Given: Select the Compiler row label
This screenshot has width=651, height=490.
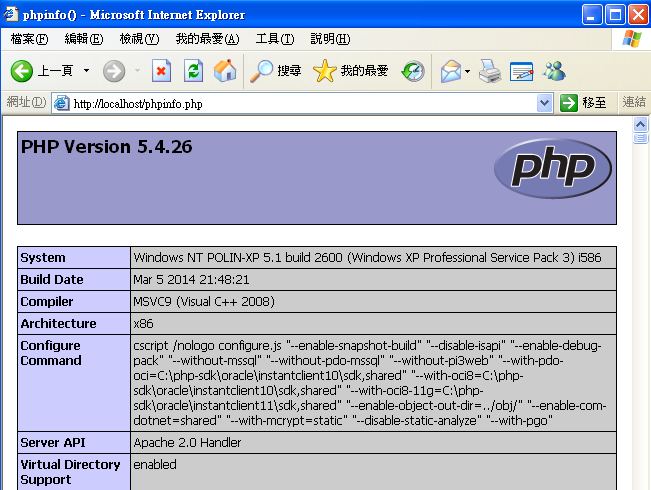Looking at the screenshot, I should (x=46, y=301).
